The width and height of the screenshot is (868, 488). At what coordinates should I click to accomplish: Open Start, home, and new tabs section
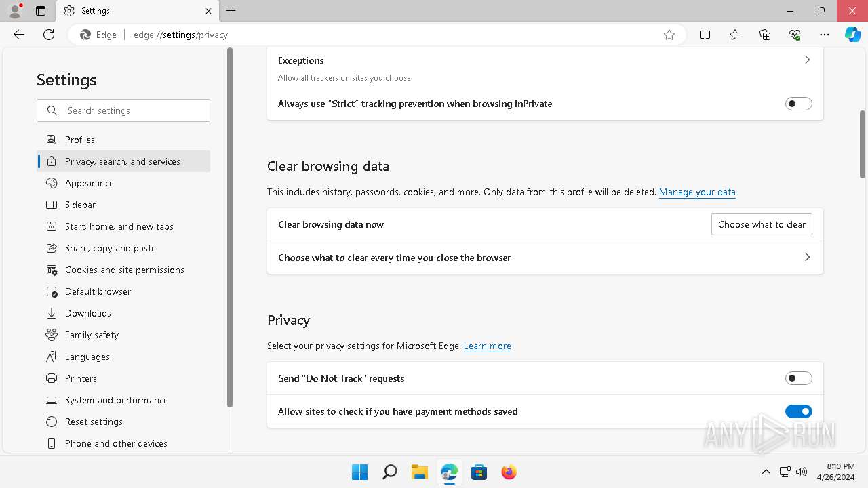pos(123,226)
